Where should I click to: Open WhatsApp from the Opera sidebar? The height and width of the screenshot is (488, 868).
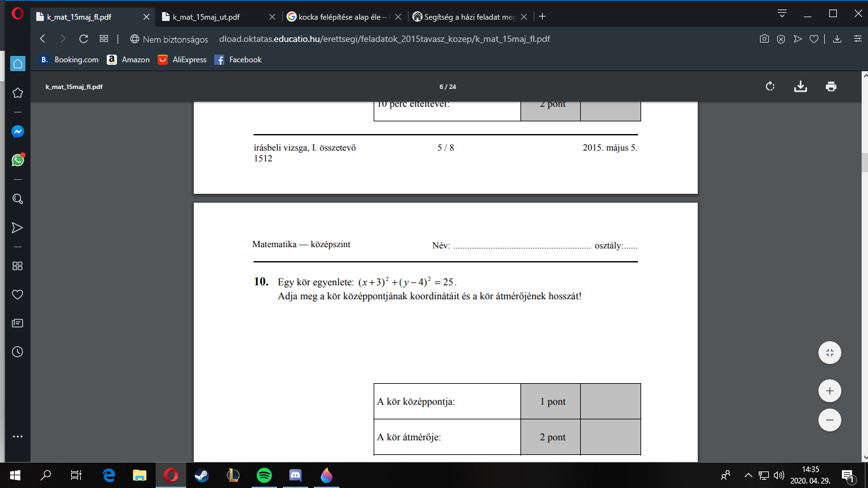coord(18,160)
